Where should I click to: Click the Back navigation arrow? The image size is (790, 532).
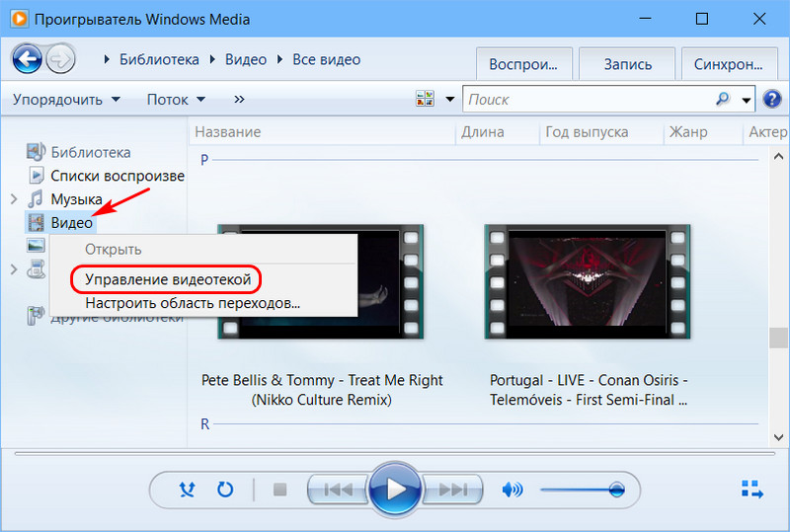point(27,59)
